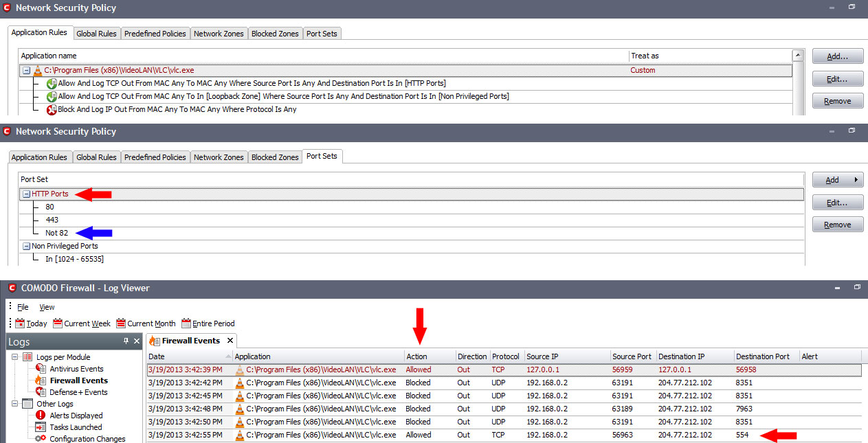This screenshot has width=868, height=443.
Task: Click the VLC icon of the 3:42:45 PM log entry
Action: [x=239, y=396]
